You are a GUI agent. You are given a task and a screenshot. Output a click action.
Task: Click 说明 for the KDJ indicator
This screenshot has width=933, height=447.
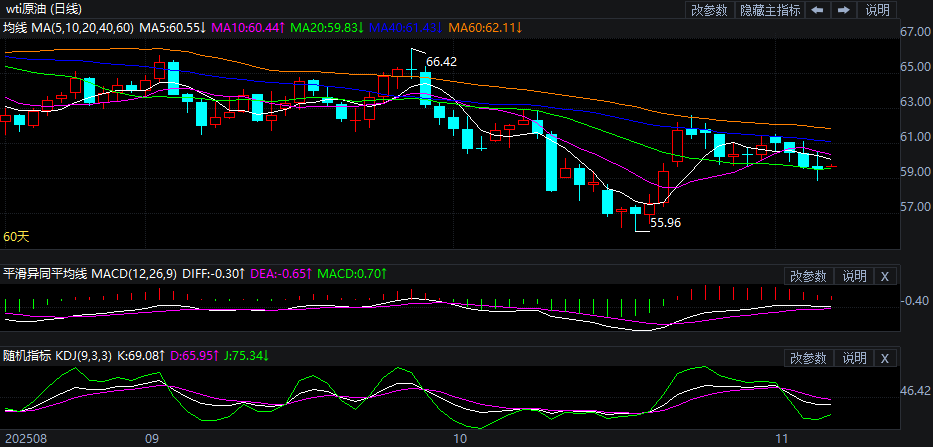tap(854, 358)
